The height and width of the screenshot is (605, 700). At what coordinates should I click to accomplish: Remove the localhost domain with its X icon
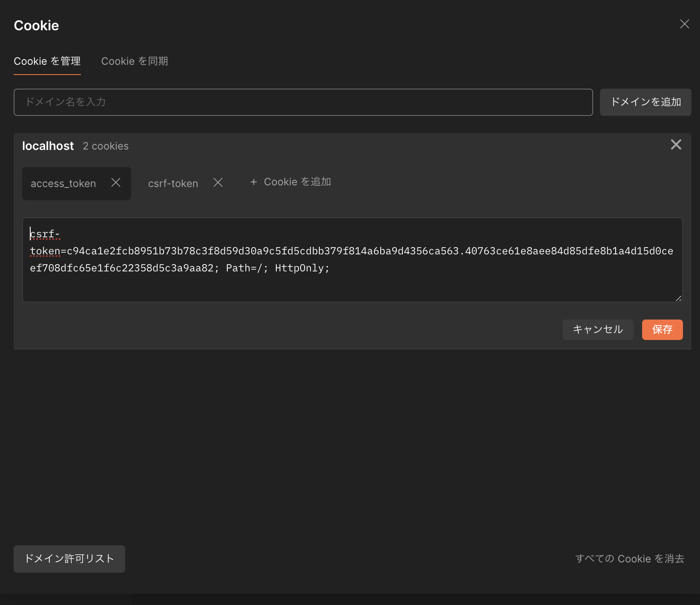tap(676, 144)
